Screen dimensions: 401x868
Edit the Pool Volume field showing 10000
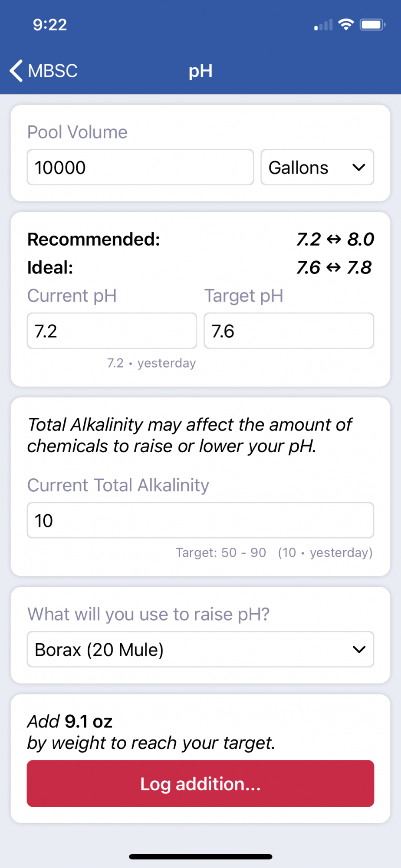pyautogui.click(x=140, y=168)
